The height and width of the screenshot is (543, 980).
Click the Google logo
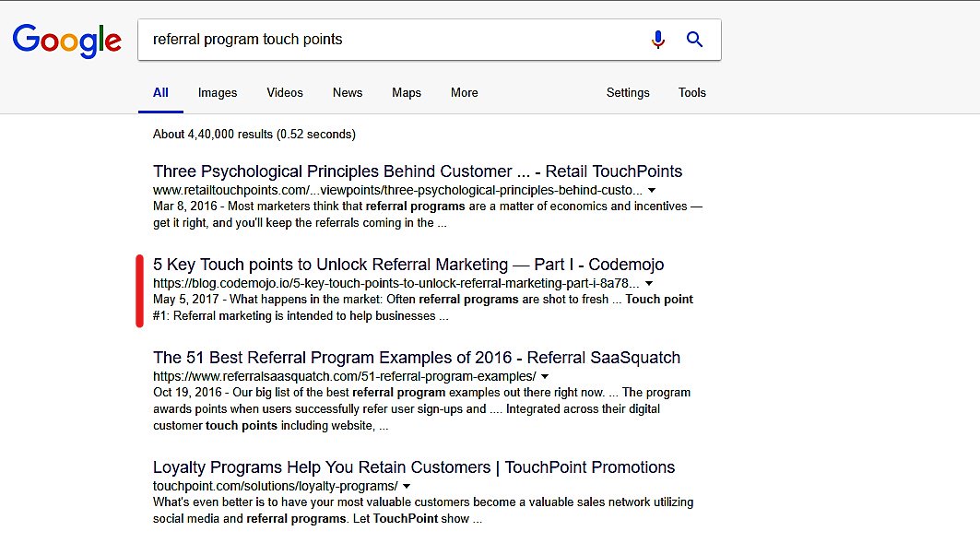pyautogui.click(x=67, y=41)
